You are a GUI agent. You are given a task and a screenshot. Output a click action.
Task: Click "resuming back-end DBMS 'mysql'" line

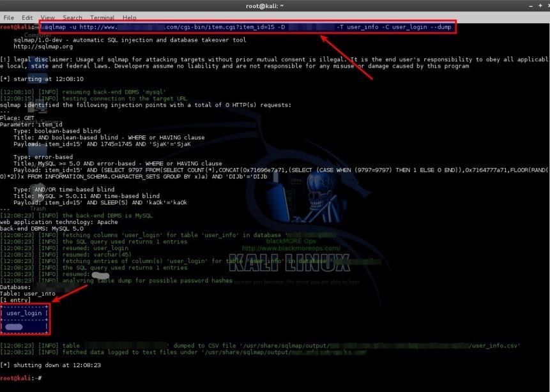tap(83, 92)
